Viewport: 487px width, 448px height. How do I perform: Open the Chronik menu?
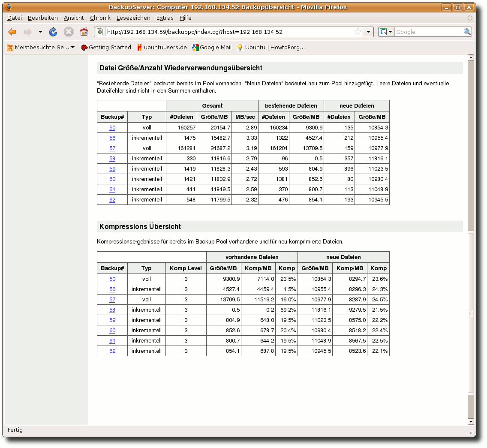100,18
